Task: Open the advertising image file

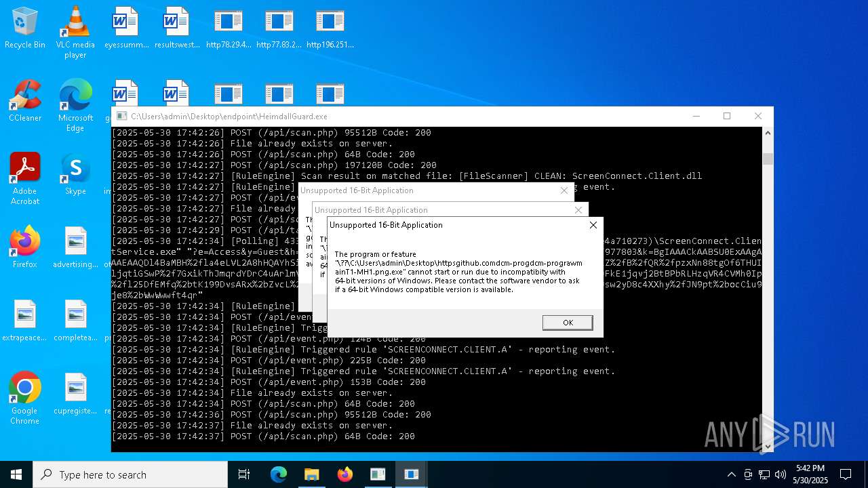Action: pos(75,247)
